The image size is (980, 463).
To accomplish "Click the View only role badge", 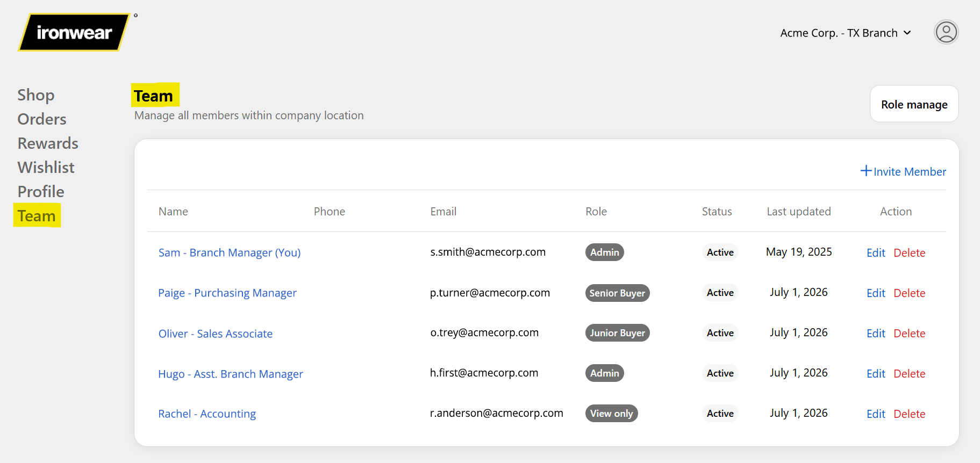I will [611, 413].
